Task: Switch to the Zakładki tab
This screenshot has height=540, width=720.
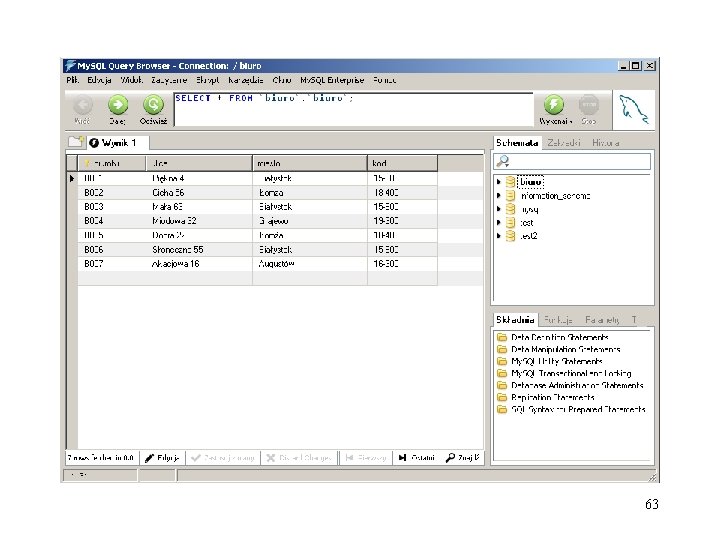Action: 564,143
